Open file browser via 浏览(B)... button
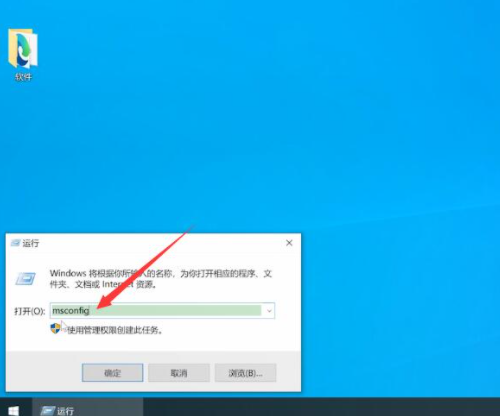This screenshot has height=416, width=500. (245, 373)
